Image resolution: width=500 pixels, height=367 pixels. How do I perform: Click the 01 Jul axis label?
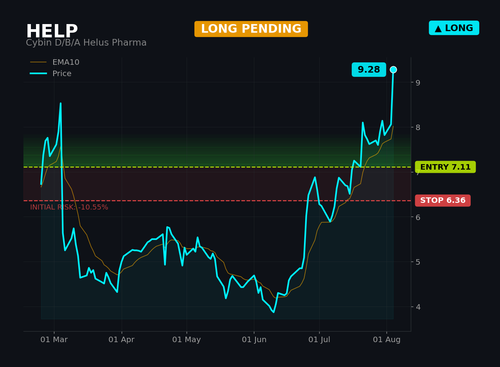[319, 340]
